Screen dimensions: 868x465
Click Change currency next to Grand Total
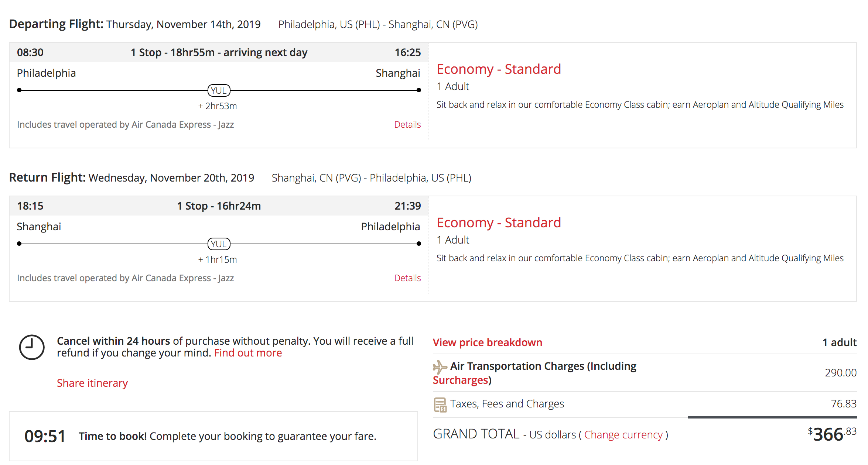click(x=623, y=435)
